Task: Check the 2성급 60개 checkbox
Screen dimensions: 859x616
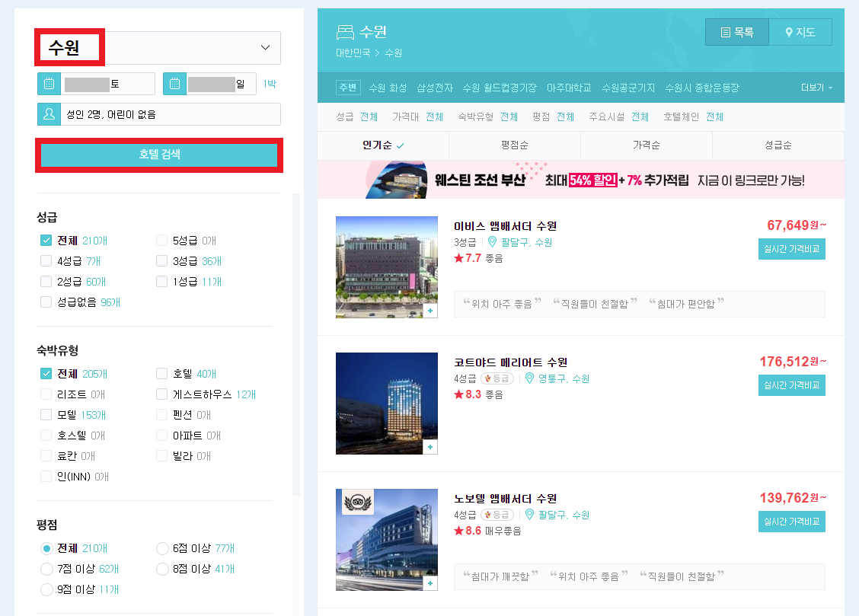Action: click(46, 282)
